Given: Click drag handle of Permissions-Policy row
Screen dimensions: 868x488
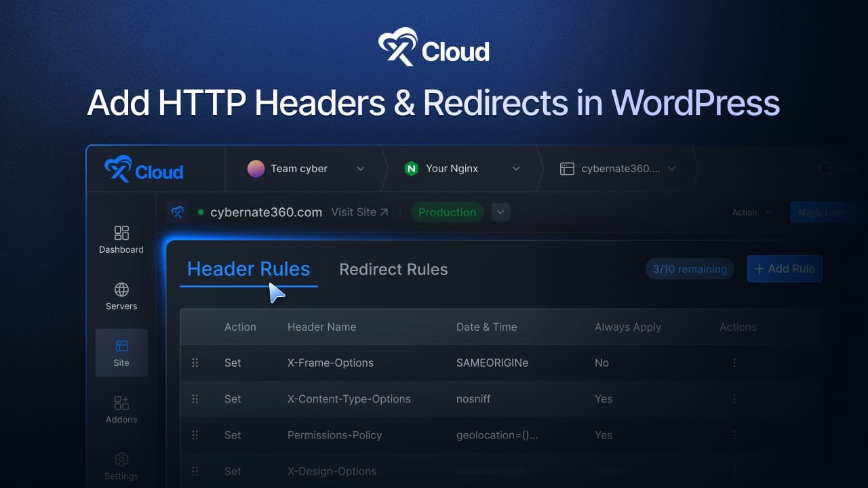Looking at the screenshot, I should click(x=195, y=435).
